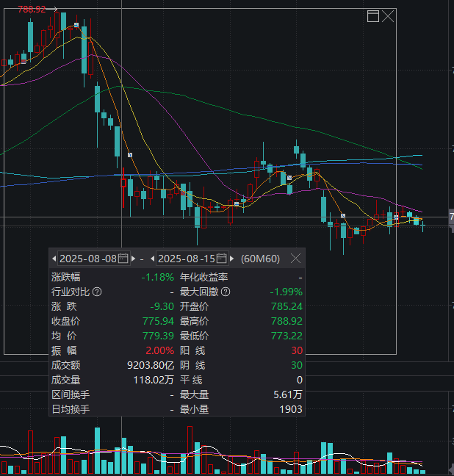
Task: Step start date forward with right arrow
Action: pos(133,259)
